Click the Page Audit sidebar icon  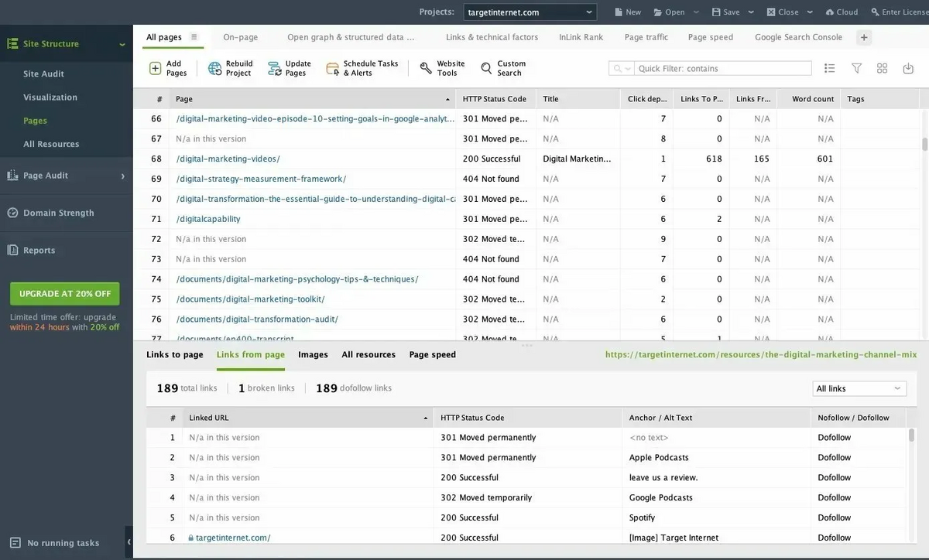tap(12, 176)
